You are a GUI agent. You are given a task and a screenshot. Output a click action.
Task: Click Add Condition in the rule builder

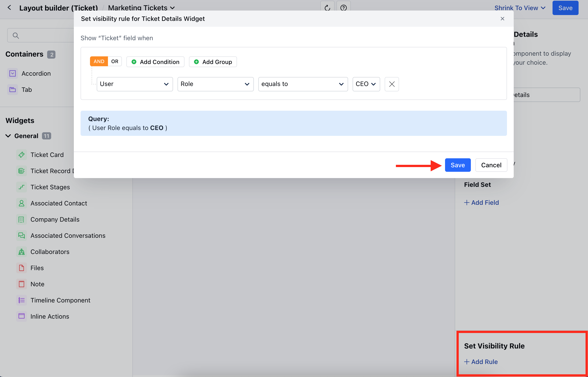[x=155, y=62]
